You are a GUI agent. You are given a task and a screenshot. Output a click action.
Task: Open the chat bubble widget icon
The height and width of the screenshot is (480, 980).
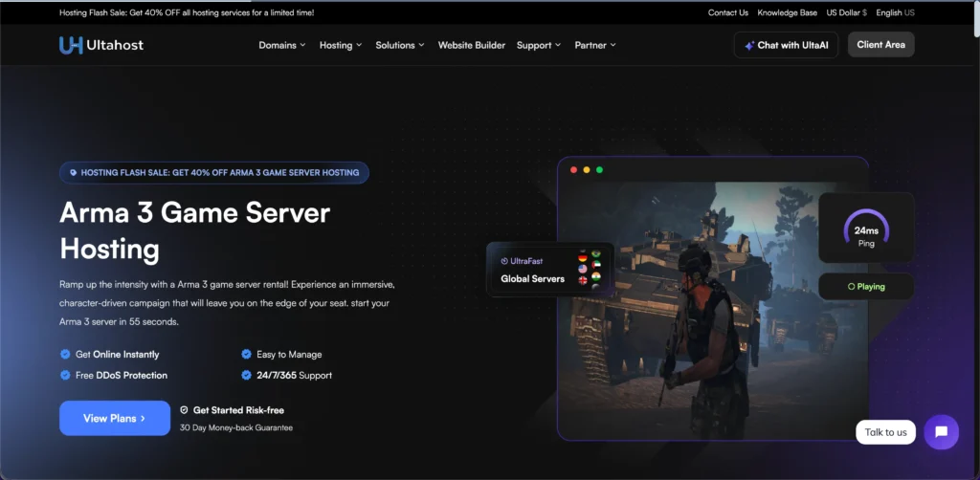coord(941,432)
